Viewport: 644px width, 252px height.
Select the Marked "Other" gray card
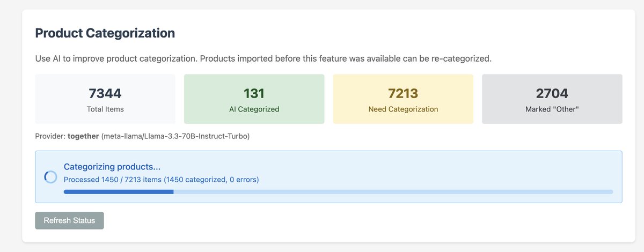552,99
